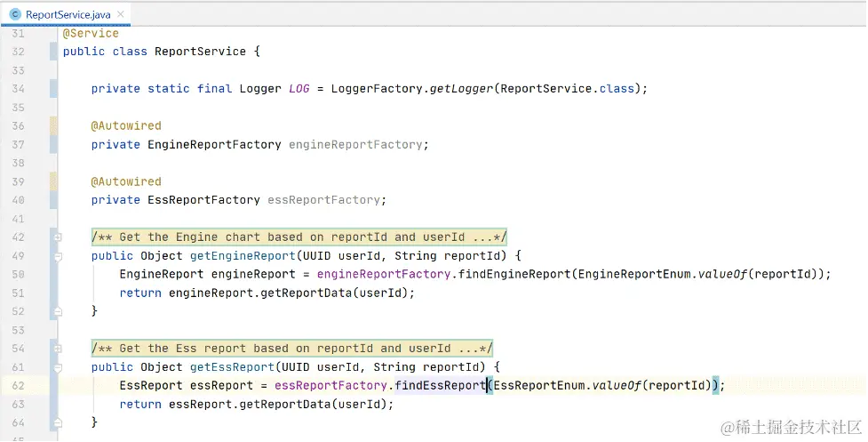This screenshot has height=442, width=868.
Task: Click fold end marker on line 64
Action: pos(58,422)
